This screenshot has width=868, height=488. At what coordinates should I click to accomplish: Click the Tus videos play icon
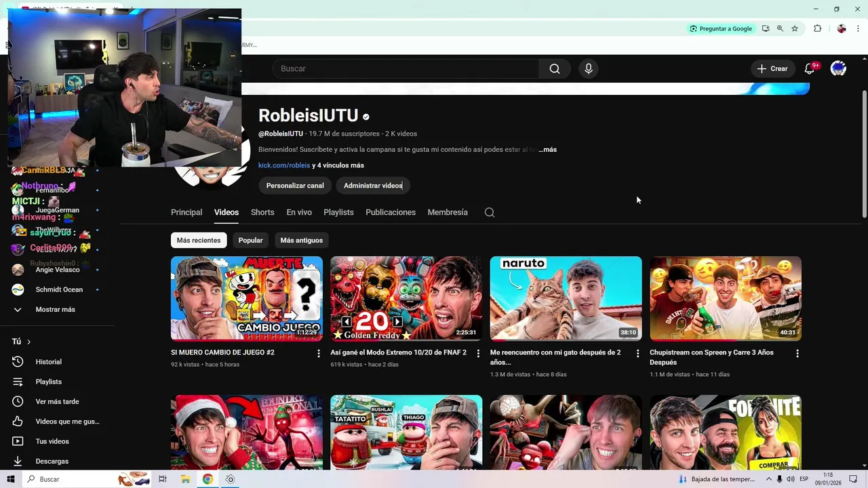coord(18,441)
